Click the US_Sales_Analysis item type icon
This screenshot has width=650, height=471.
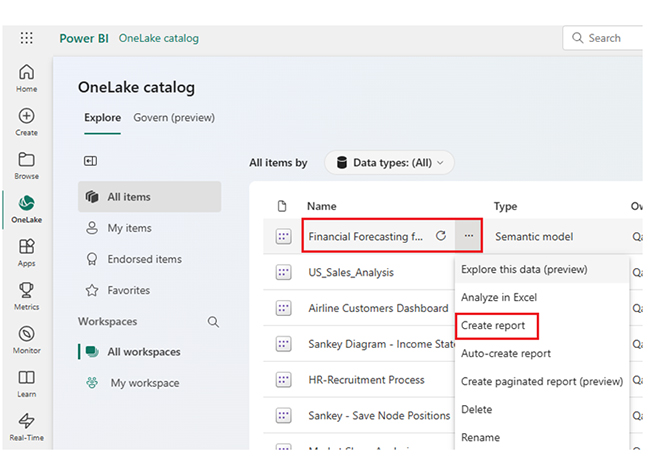click(284, 272)
